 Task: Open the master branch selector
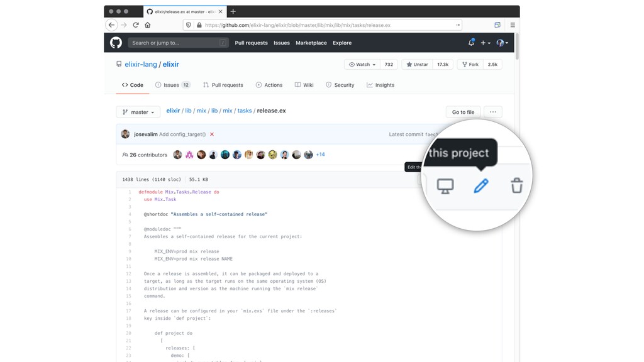pyautogui.click(x=138, y=112)
